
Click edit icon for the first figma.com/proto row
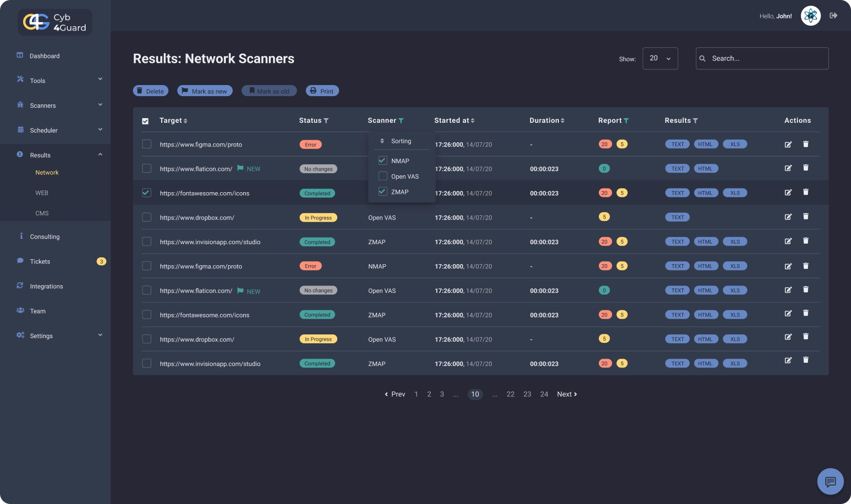point(788,144)
